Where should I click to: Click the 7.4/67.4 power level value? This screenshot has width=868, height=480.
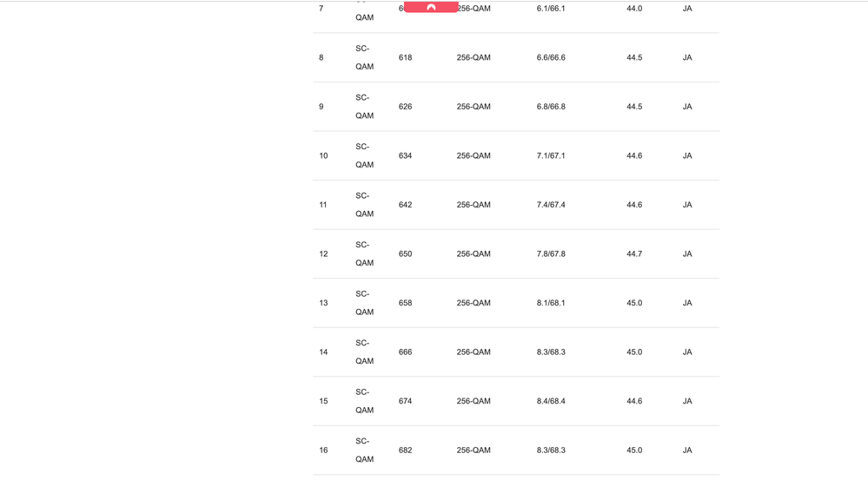(551, 205)
